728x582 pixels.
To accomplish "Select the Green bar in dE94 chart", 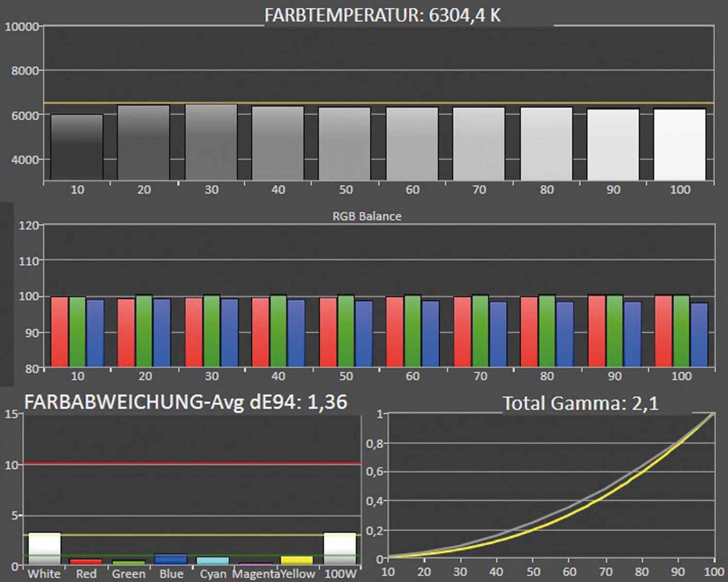I will [128, 563].
